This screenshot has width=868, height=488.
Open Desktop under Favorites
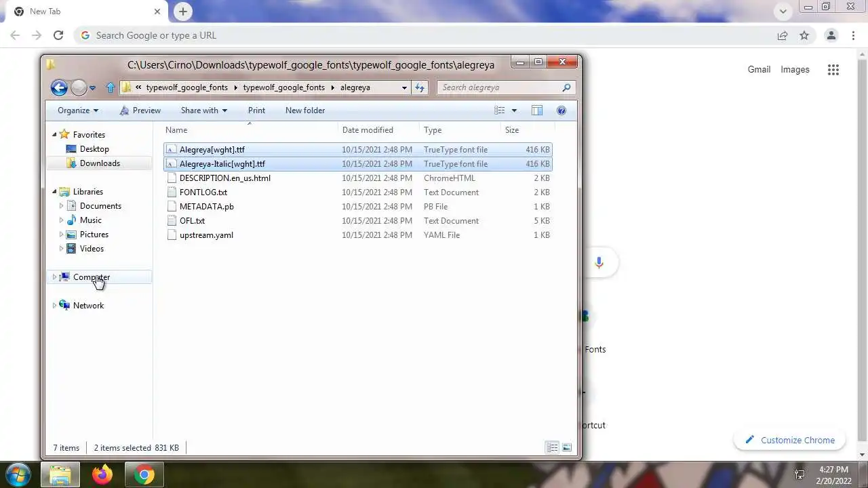tap(94, 149)
